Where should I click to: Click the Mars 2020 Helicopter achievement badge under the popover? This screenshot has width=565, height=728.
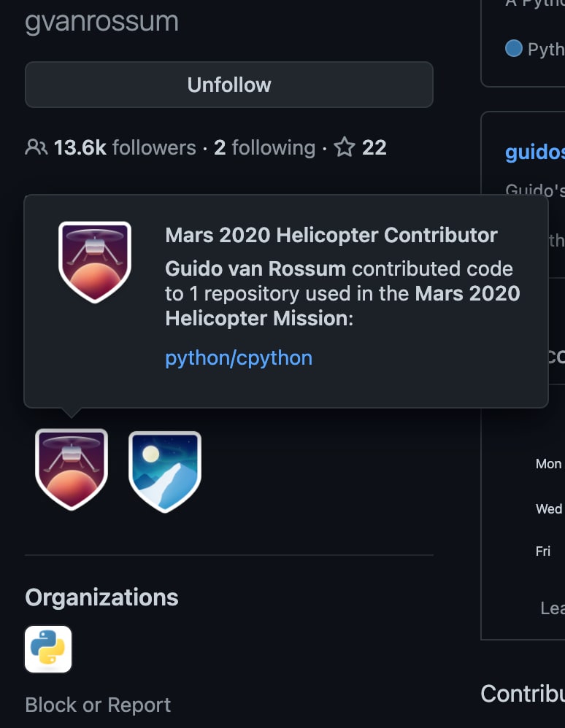point(72,469)
